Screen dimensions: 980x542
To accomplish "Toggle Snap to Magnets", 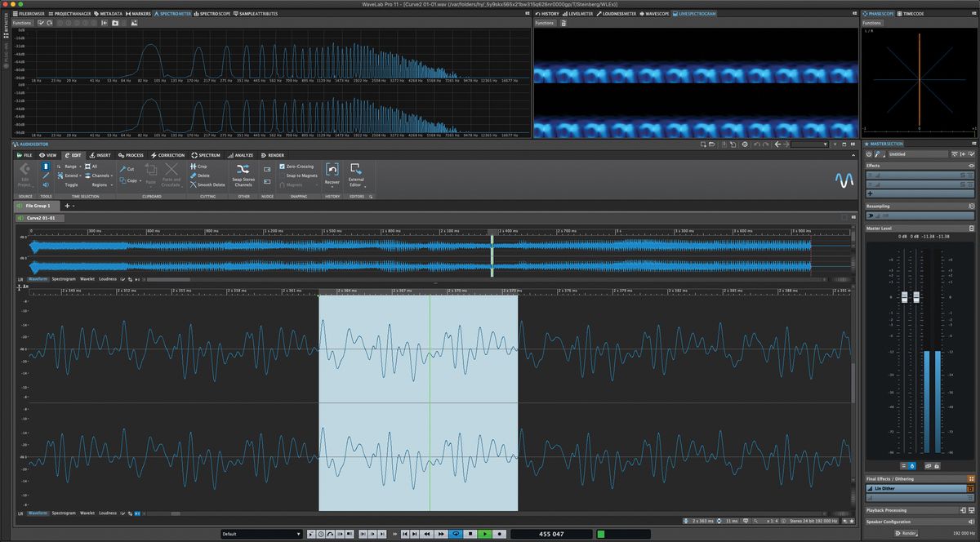I will tap(301, 175).
